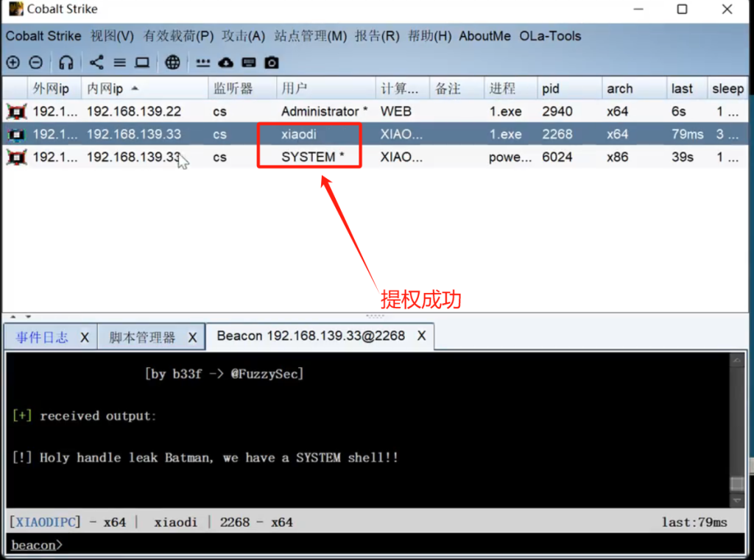The width and height of the screenshot is (754, 560).
Task: Sort sessions by 监听器 column header
Action: point(242,88)
